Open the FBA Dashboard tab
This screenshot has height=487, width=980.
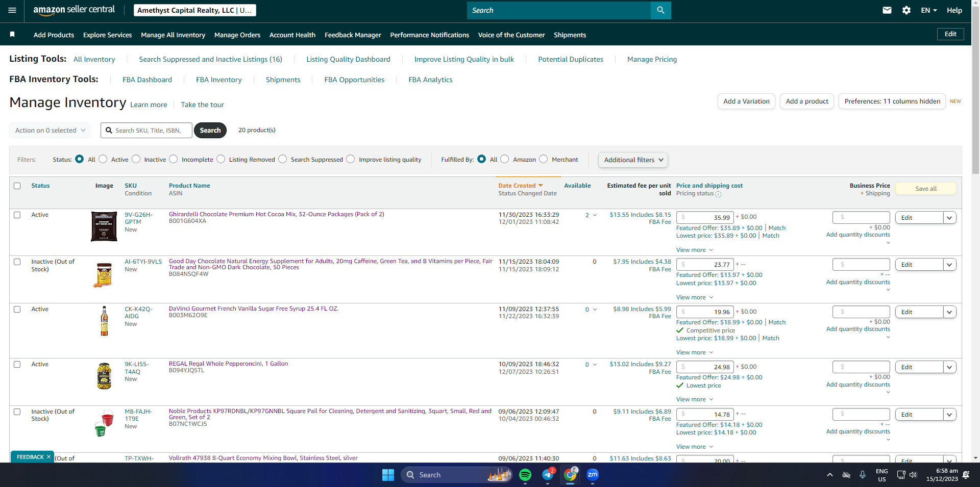click(x=147, y=80)
